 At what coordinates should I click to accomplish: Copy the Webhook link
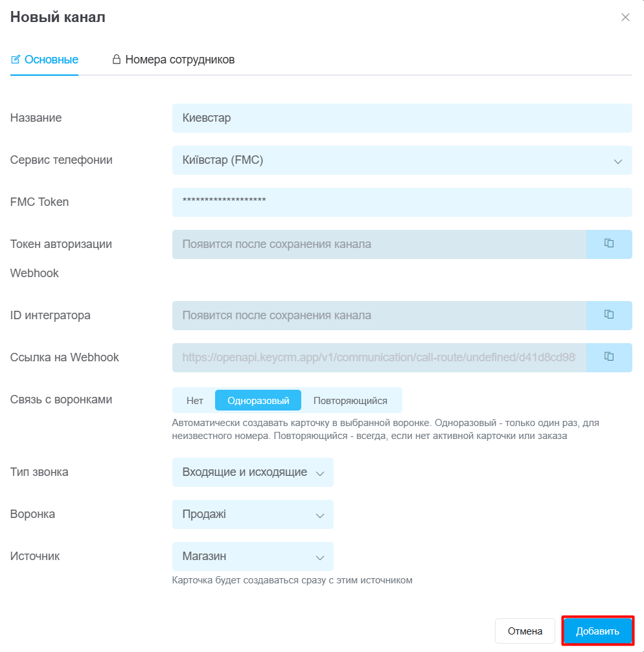[x=609, y=357]
